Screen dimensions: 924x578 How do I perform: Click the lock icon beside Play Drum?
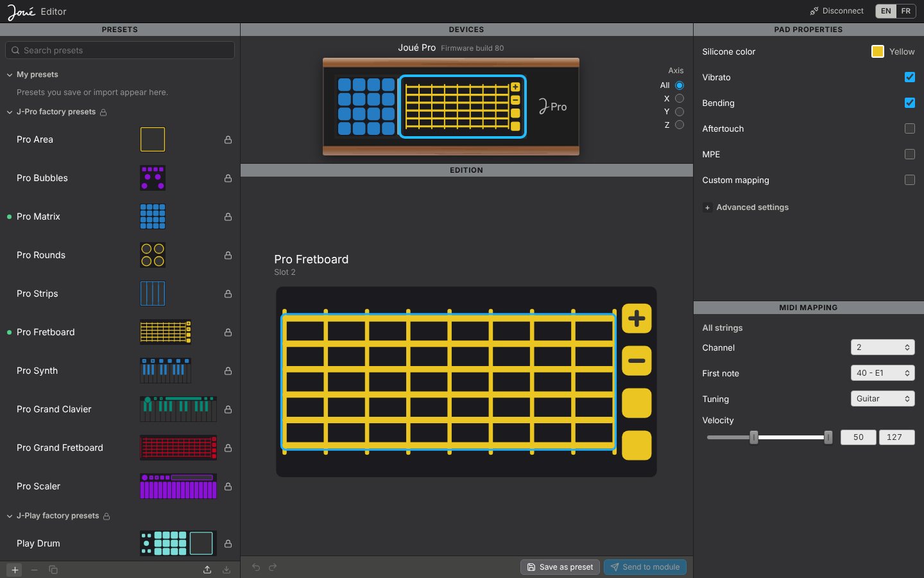[x=228, y=543]
